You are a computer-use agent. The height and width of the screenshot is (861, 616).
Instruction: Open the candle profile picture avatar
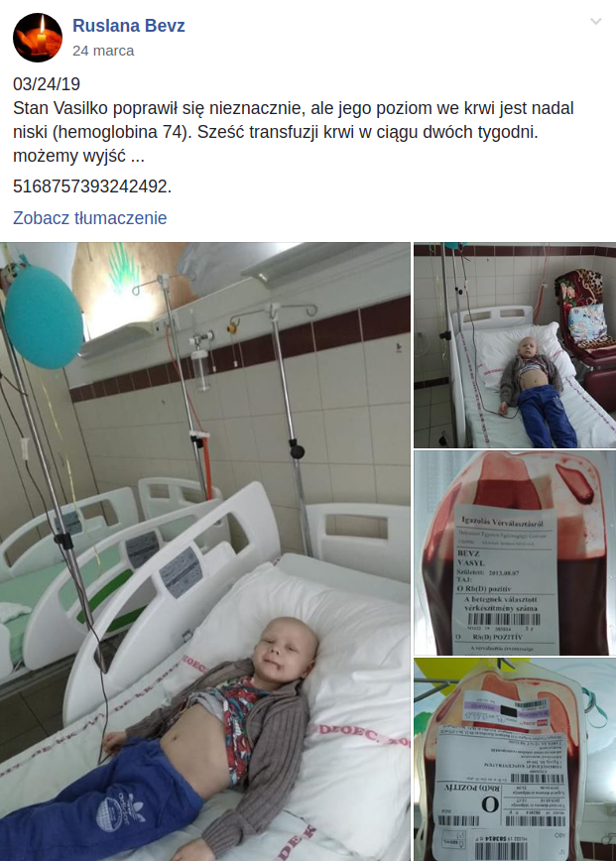pyautogui.click(x=38, y=38)
